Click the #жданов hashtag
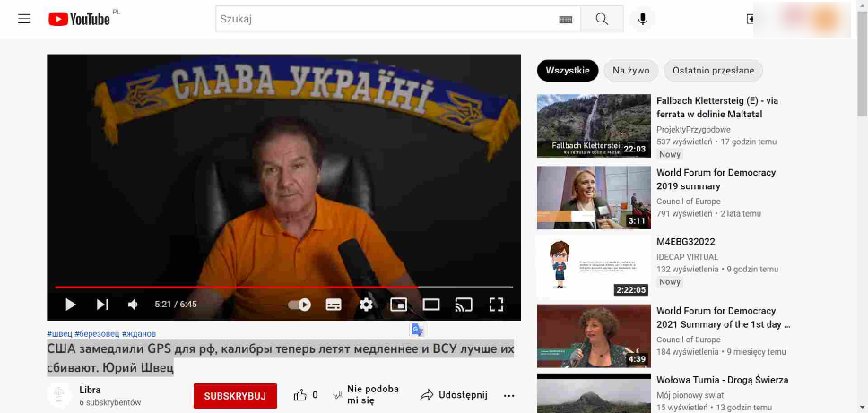This screenshot has width=868, height=413. click(139, 334)
